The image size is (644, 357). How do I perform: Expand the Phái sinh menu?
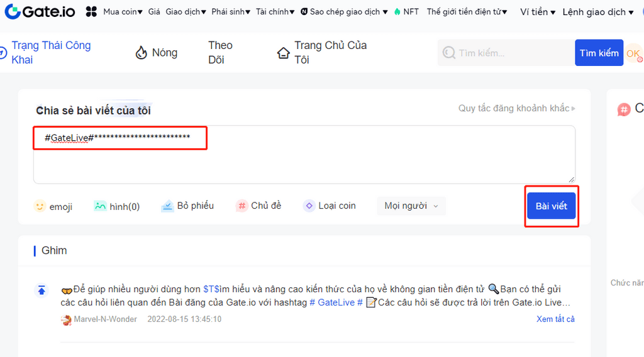(x=230, y=12)
